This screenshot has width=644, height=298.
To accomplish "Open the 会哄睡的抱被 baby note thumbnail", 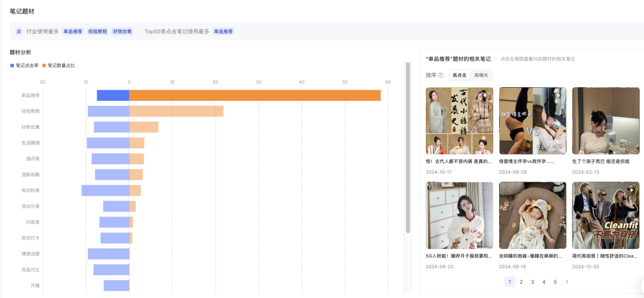I will 532,215.
